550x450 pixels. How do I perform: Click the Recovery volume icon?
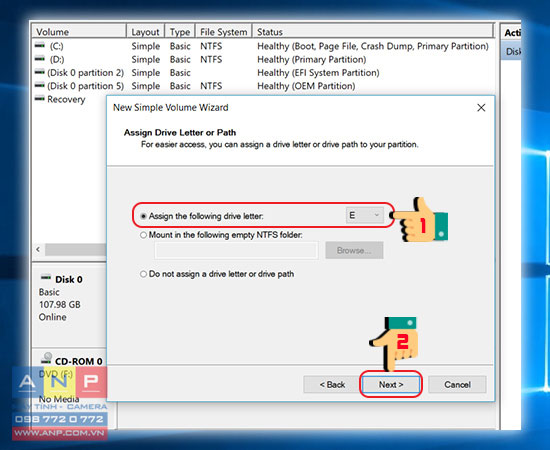click(x=40, y=99)
